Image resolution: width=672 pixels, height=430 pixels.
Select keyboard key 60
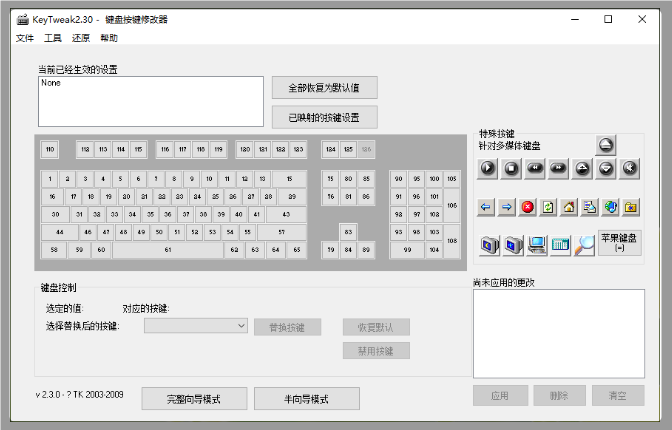[101, 250]
